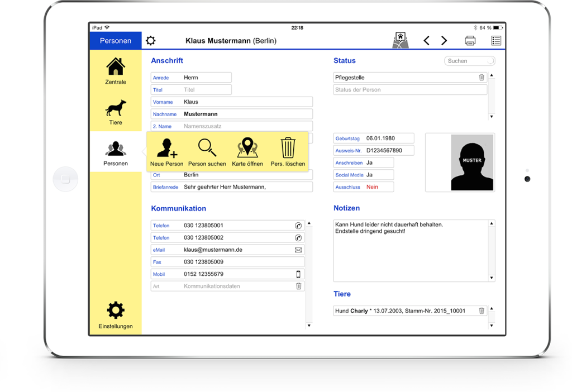The width and height of the screenshot is (572, 392).
Task: Click the Suchen search field
Action: [469, 61]
